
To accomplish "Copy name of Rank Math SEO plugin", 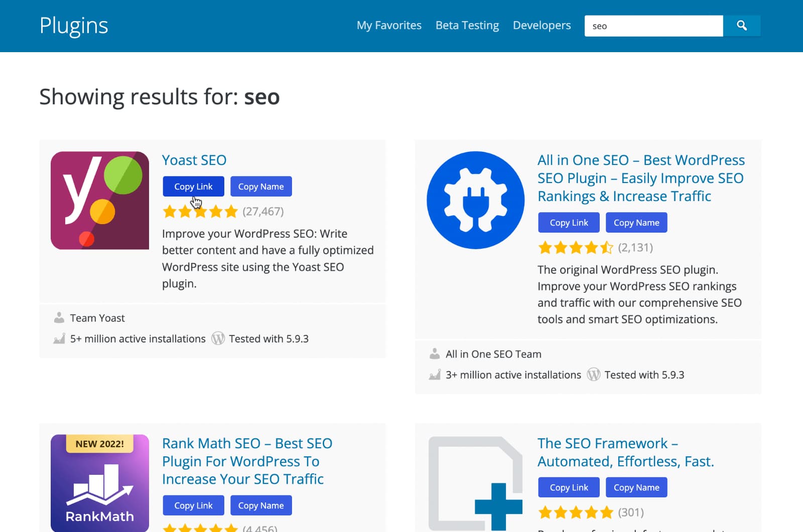I will tap(261, 505).
